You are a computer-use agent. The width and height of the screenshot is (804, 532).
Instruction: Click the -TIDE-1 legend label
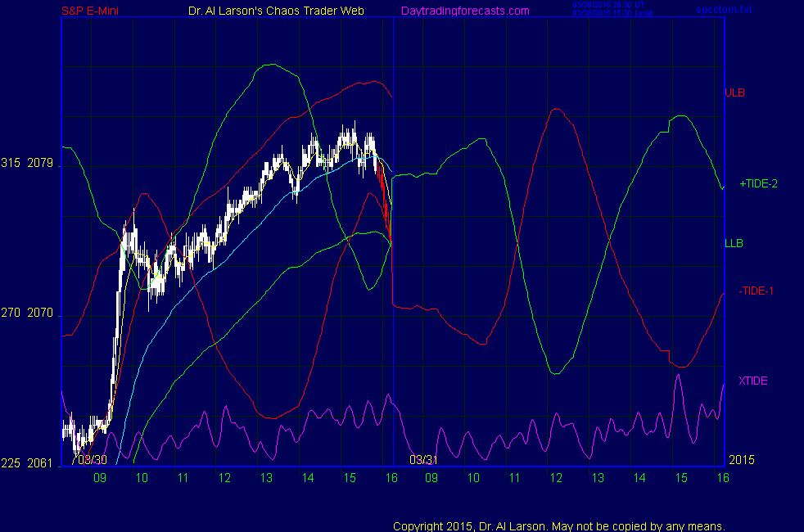point(757,291)
